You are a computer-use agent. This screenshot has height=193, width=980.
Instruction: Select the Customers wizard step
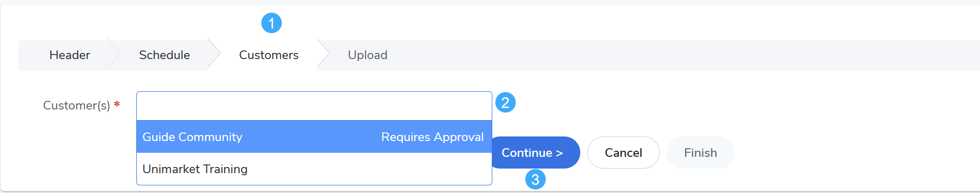point(269,55)
